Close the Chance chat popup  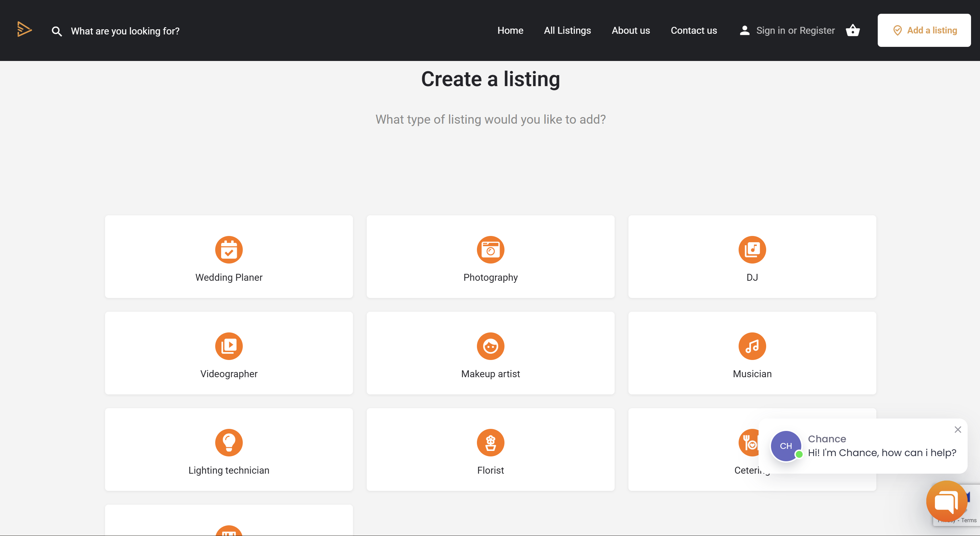coord(958,430)
